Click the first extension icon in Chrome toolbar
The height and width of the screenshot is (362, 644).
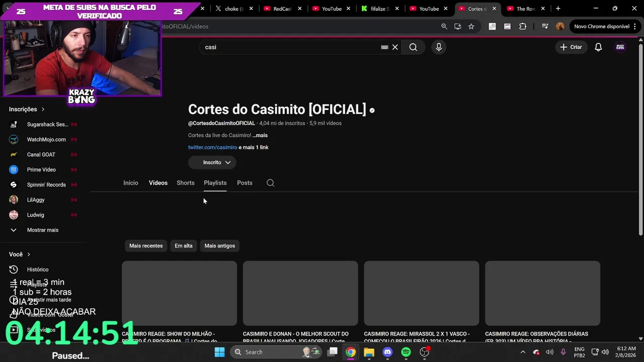tap(492, 26)
